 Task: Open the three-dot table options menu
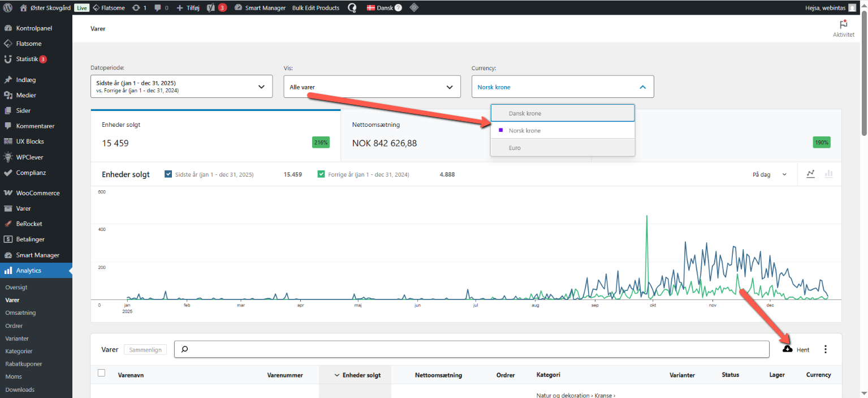coord(825,349)
